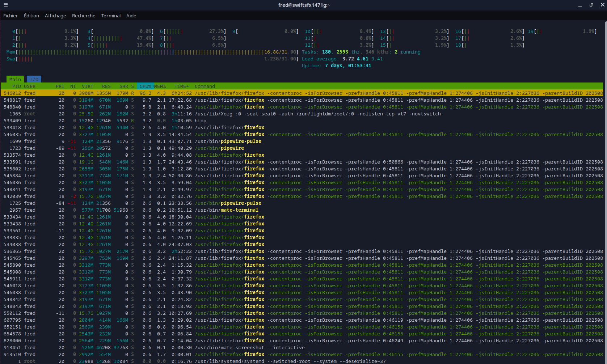The width and height of the screenshot is (607, 364).
Task: Sort by the VIRT column header
Action: (88, 86)
